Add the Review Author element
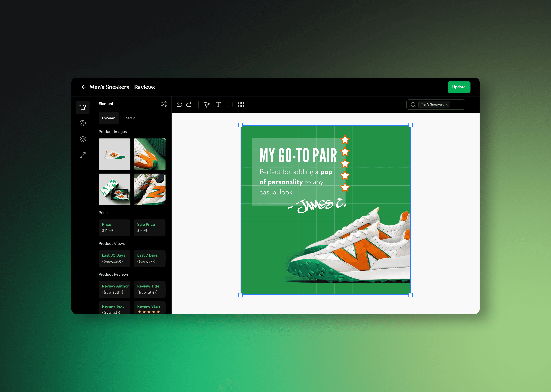Viewport: 551px width, 392px height. 114,289
